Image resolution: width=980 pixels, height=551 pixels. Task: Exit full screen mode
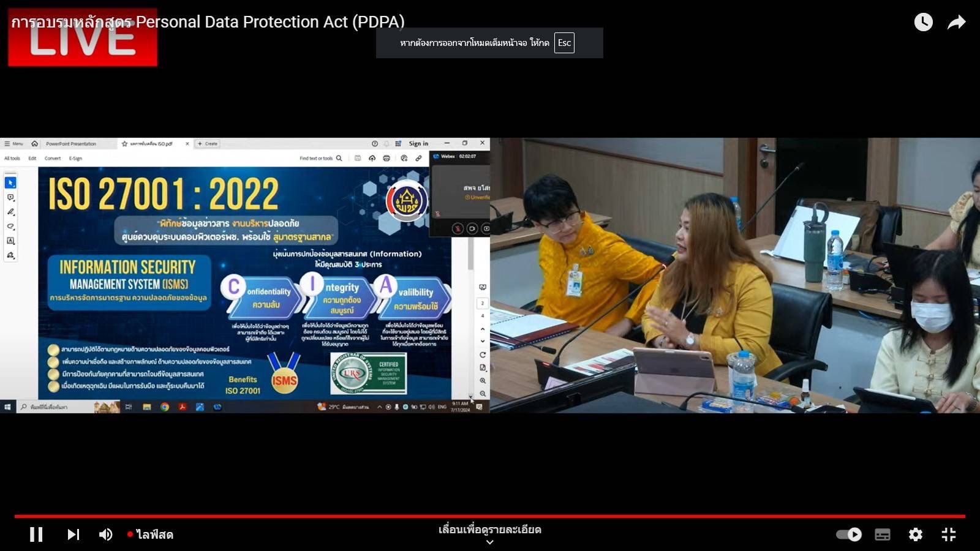[x=948, y=534]
